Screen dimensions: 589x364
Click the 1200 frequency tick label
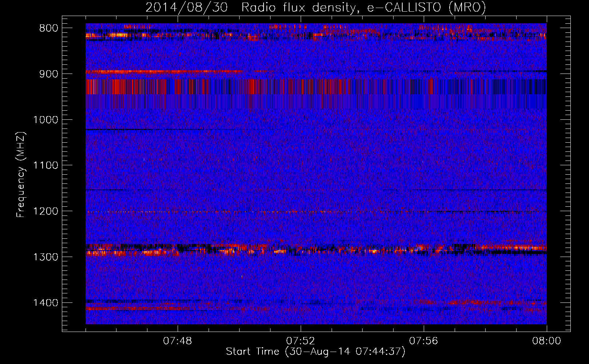tap(46, 211)
